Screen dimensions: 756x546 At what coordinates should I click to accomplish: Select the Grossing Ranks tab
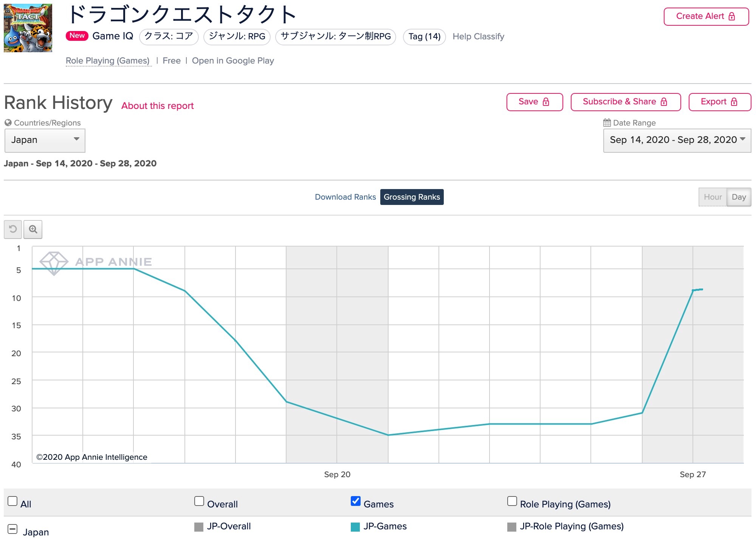pyautogui.click(x=412, y=197)
